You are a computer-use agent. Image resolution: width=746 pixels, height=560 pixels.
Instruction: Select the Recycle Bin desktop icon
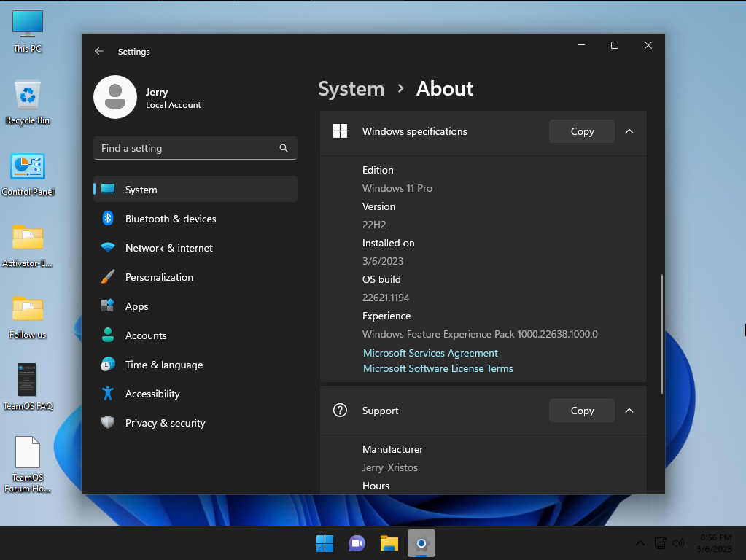(x=28, y=103)
